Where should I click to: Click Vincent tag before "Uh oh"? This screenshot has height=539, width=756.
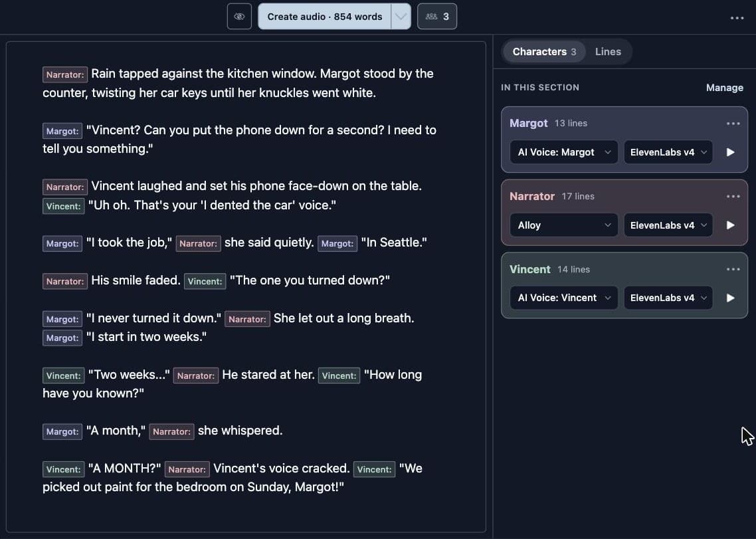coord(63,206)
